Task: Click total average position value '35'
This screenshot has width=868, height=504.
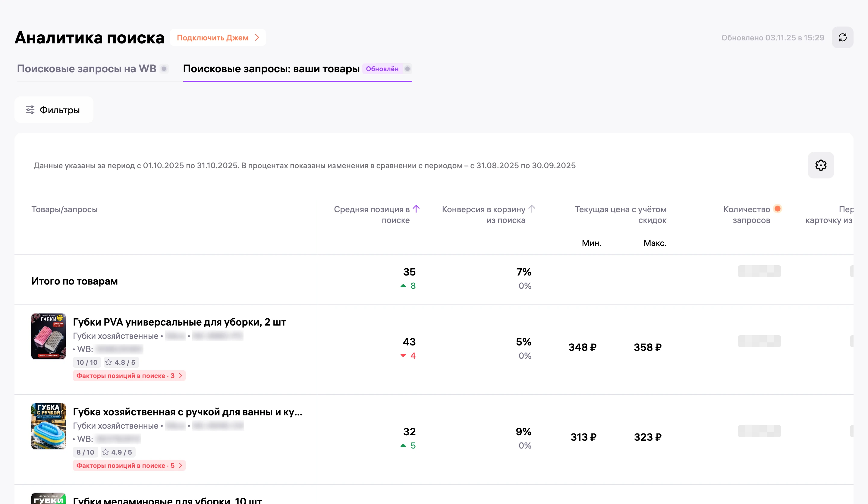Action: [409, 272]
